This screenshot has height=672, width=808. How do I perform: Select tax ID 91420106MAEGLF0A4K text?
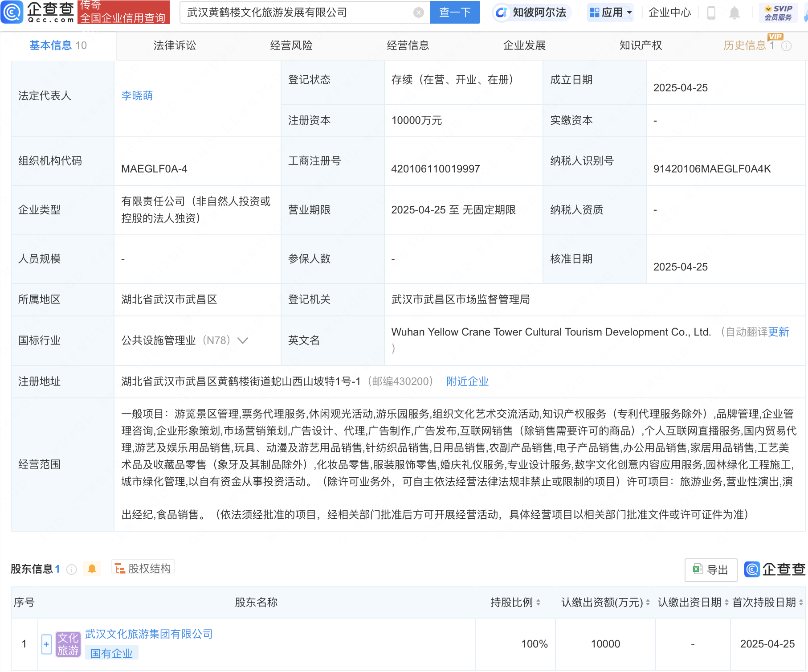tap(712, 169)
